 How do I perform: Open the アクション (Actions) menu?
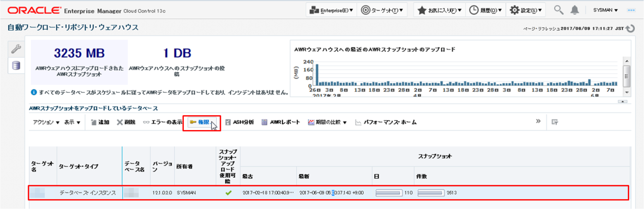pos(46,122)
